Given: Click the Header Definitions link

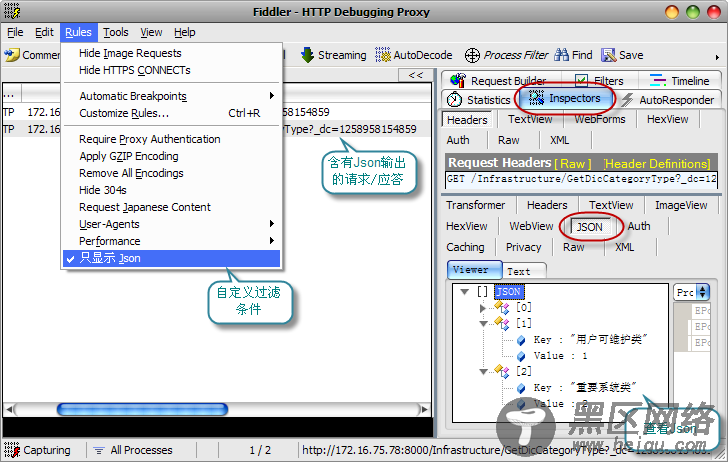Looking at the screenshot, I should click(x=657, y=163).
